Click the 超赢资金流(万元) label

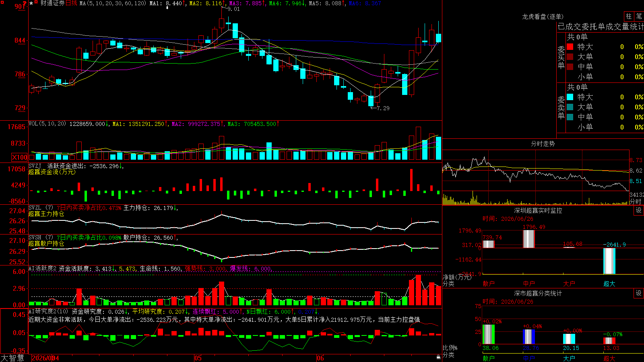click(52, 172)
